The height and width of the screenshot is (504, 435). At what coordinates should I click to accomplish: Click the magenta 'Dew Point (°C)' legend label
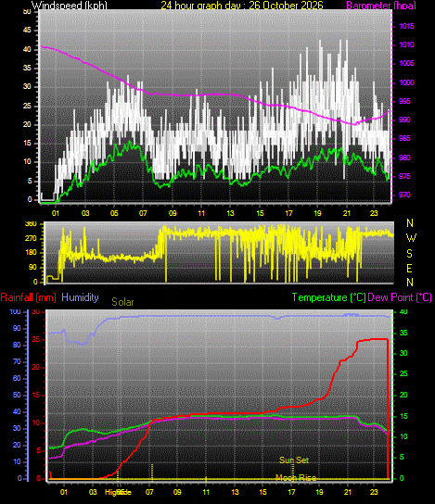pos(400,297)
